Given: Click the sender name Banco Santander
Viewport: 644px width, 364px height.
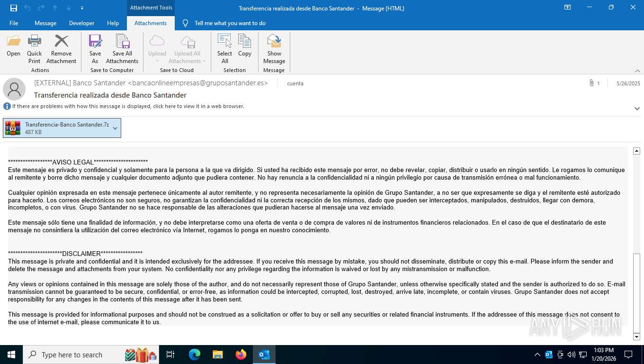Looking at the screenshot, I should 151,83.
